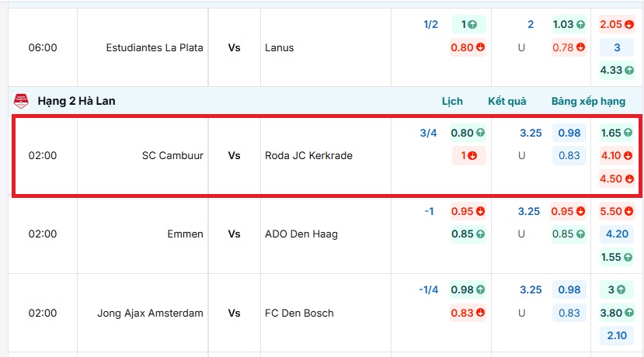Click Estudiantes La Plata team name
The height and width of the screenshot is (357, 644).
point(155,47)
